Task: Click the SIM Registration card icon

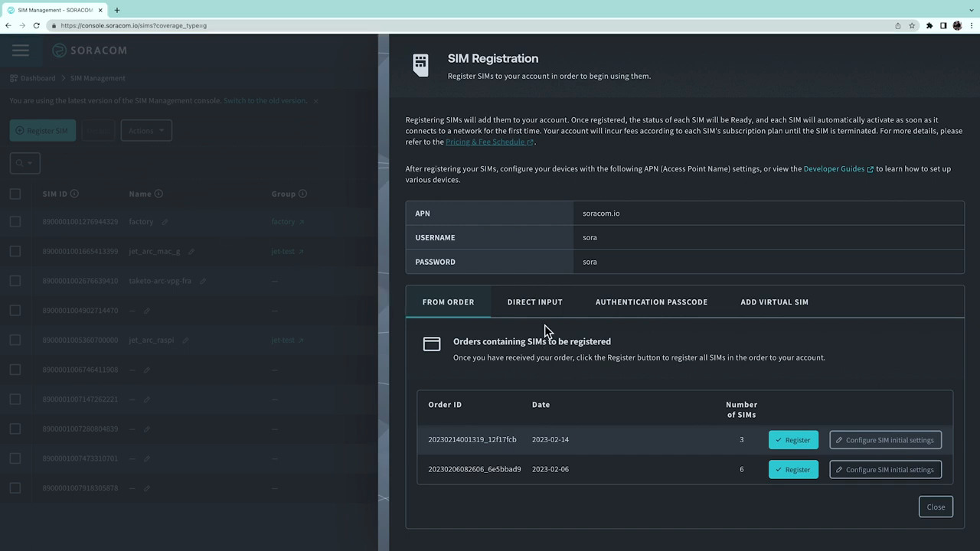Action: coord(420,65)
